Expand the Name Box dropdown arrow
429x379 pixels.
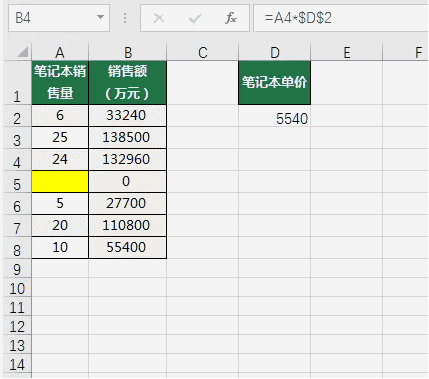(100, 17)
